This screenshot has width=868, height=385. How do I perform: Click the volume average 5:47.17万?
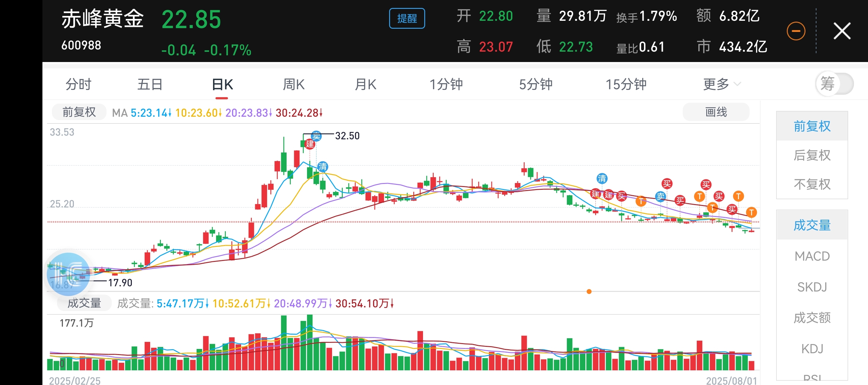click(x=183, y=303)
